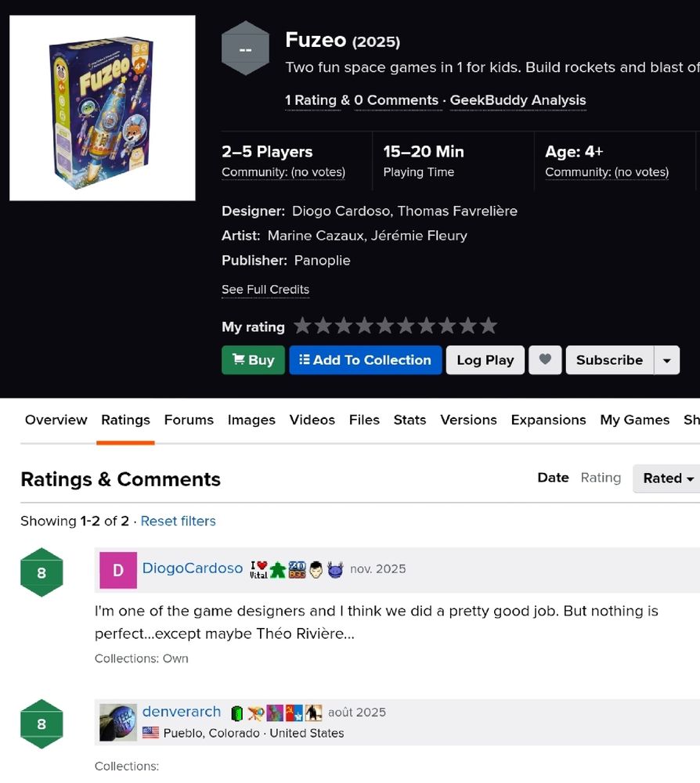Click DiogoCardoso's magenta D avatar
This screenshot has height=783, width=700.
point(117,570)
